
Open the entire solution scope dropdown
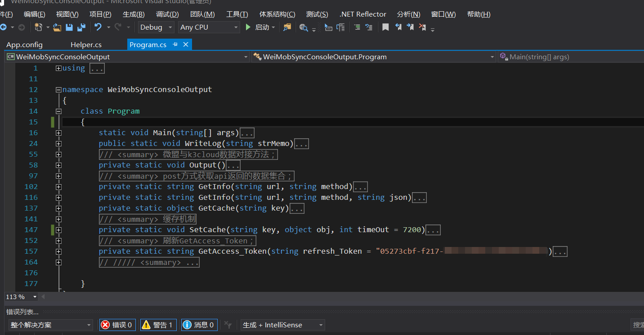click(50, 325)
